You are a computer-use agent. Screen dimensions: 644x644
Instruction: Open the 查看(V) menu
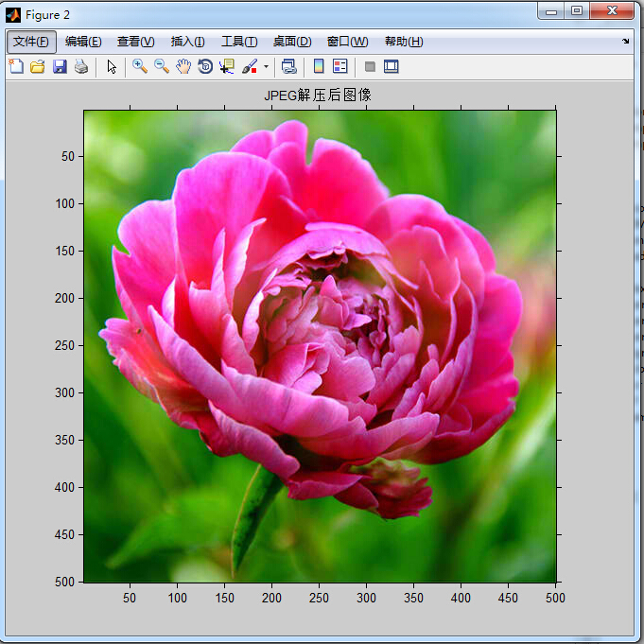pyautogui.click(x=135, y=42)
